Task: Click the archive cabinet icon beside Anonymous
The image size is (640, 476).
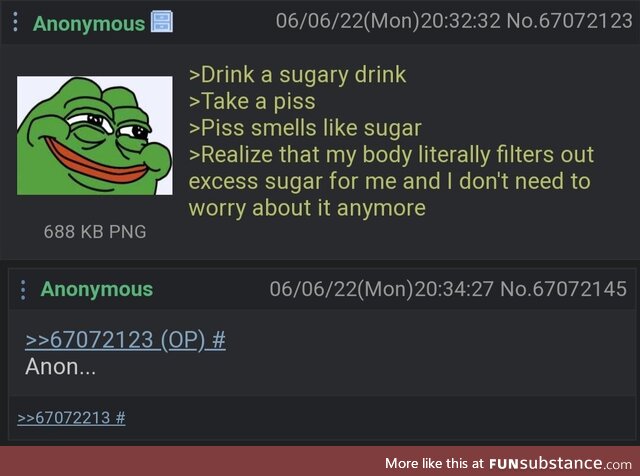Action: pyautogui.click(x=162, y=22)
